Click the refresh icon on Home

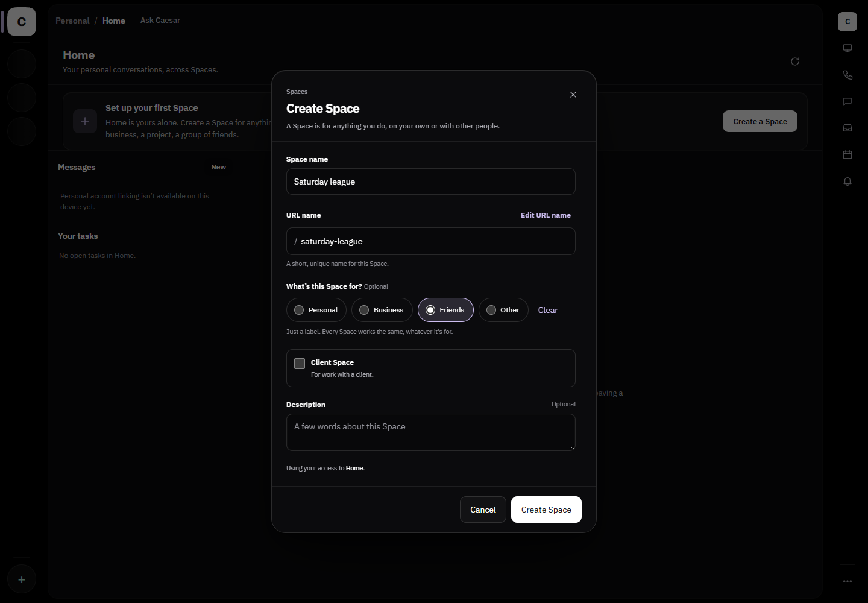pyautogui.click(x=795, y=62)
